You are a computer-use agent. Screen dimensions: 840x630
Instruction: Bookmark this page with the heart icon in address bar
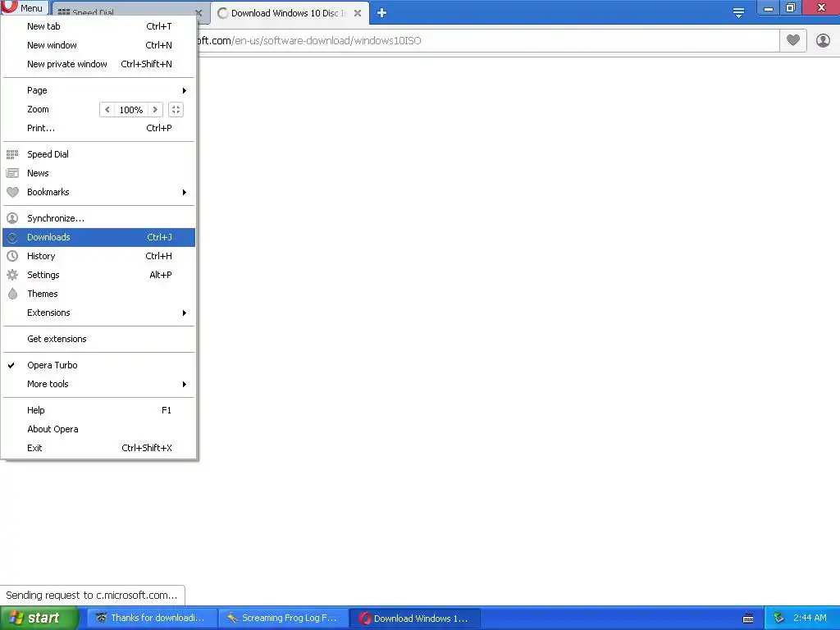793,40
